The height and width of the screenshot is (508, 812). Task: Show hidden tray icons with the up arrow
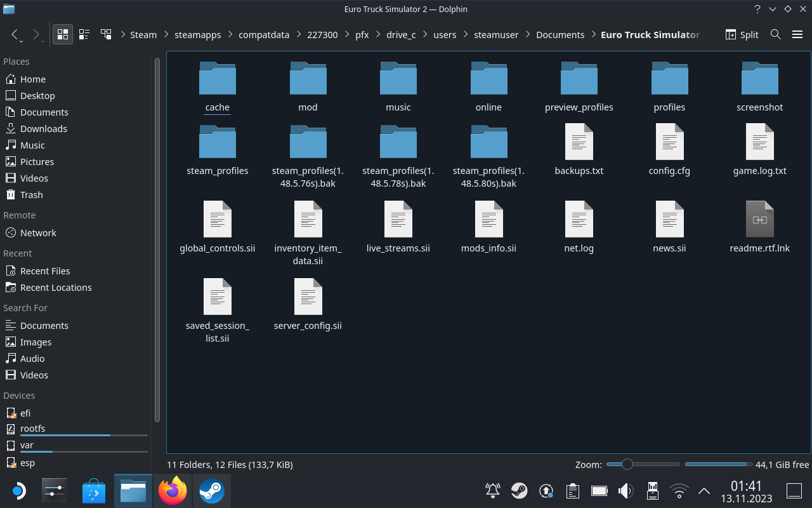point(704,491)
